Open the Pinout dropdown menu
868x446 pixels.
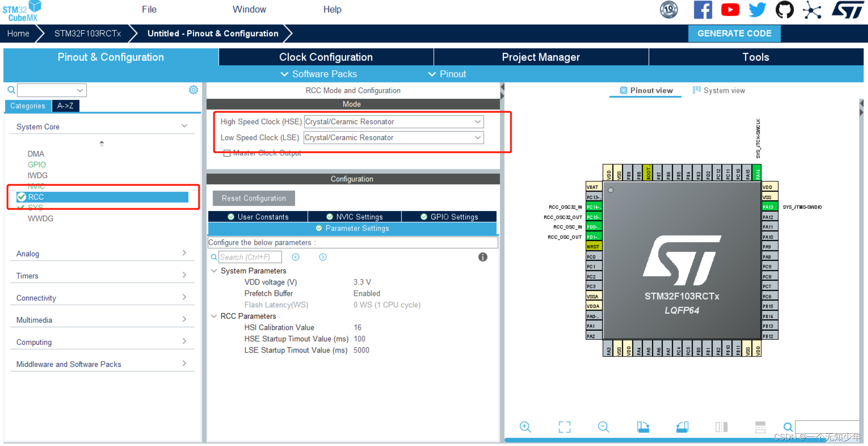pos(447,74)
